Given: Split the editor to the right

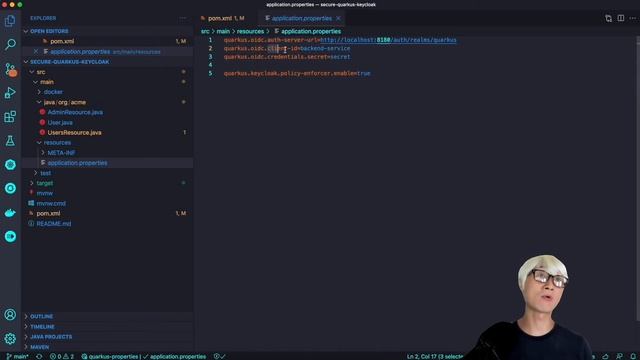Looking at the screenshot, I should point(620,18).
